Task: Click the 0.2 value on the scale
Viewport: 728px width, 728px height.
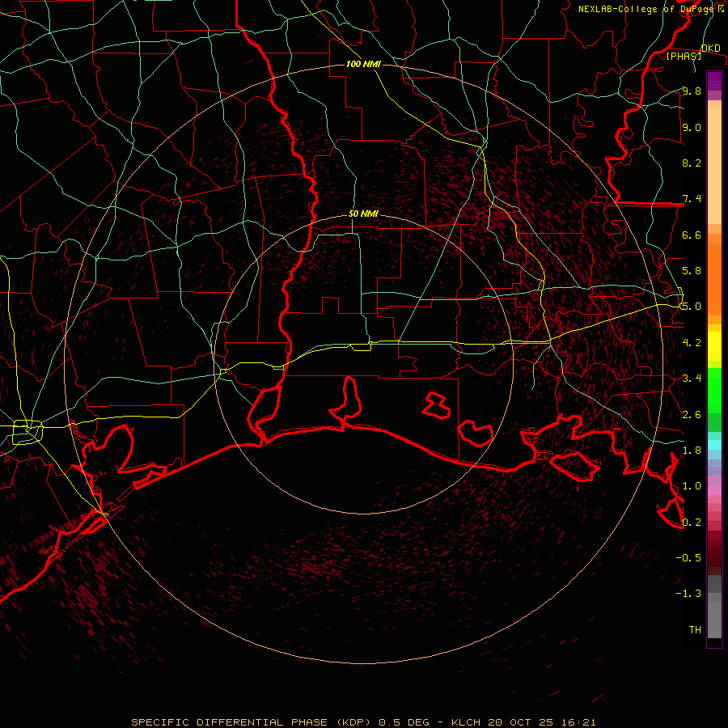Action: click(692, 522)
